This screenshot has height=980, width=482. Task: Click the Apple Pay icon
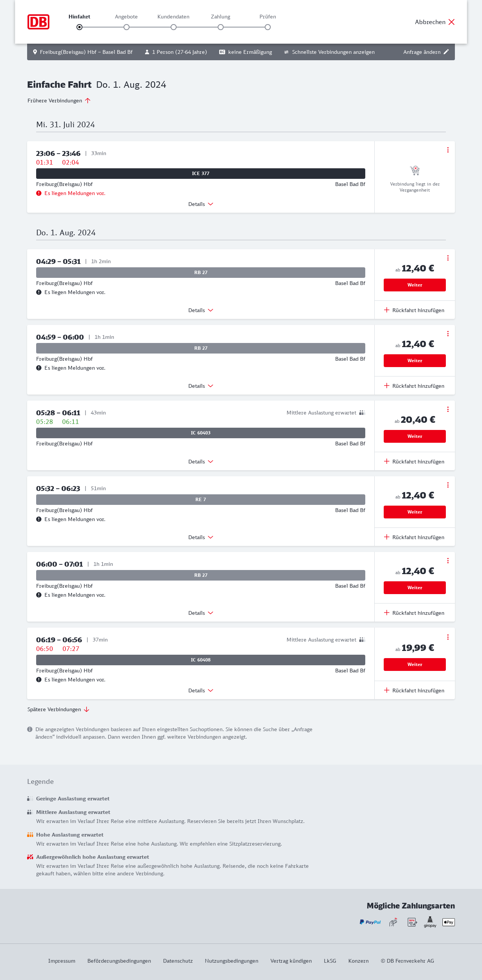[x=448, y=922]
